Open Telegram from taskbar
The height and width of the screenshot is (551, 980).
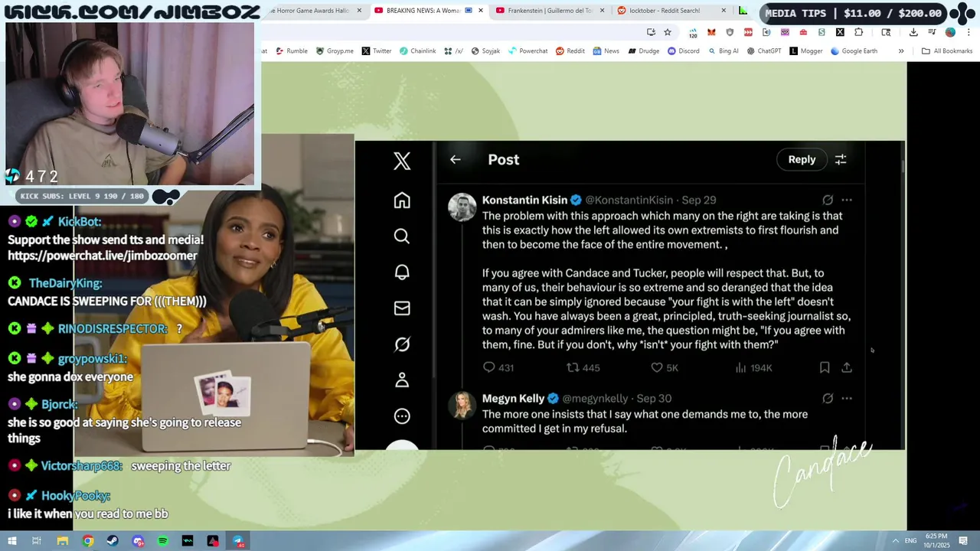point(239,541)
